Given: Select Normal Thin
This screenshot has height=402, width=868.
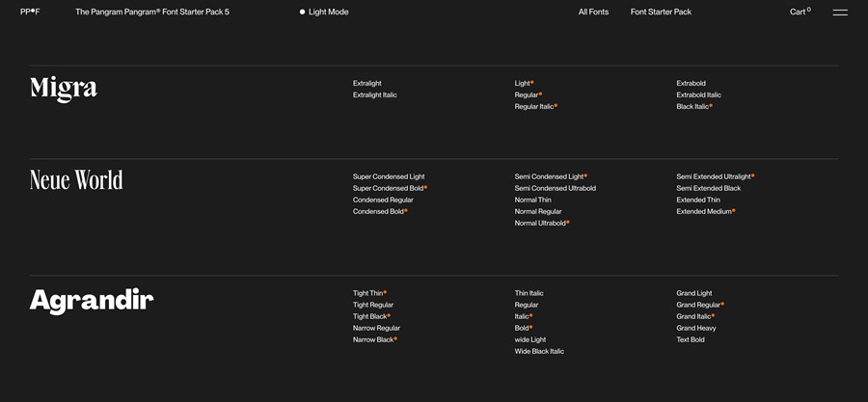Looking at the screenshot, I should point(533,201).
